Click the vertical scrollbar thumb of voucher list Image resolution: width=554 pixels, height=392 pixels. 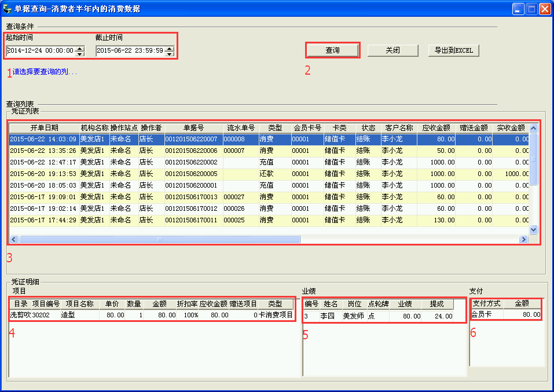[534, 159]
